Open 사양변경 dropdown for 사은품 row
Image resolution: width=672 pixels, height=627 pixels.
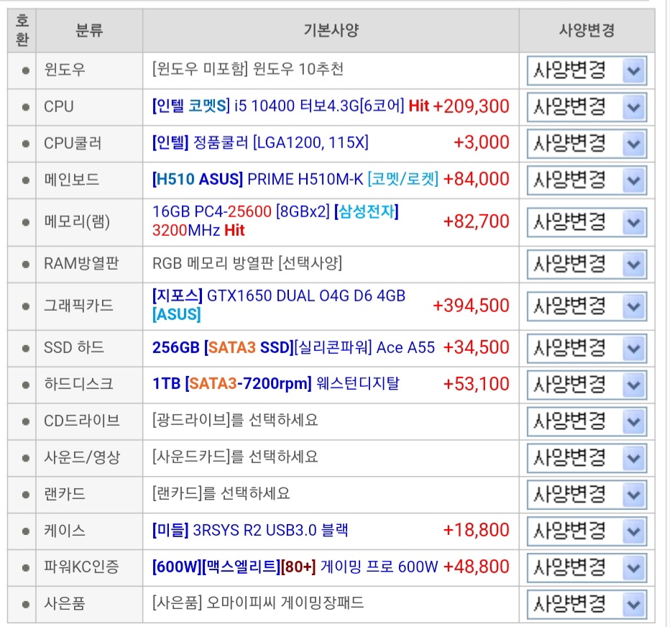click(x=586, y=604)
